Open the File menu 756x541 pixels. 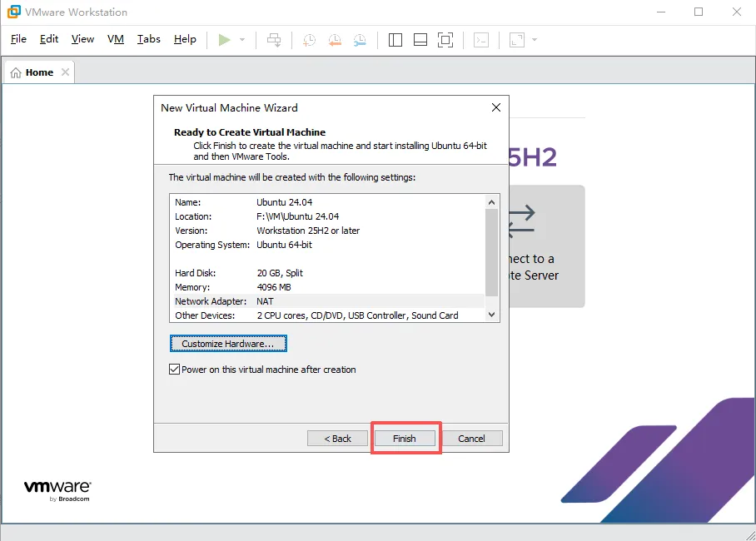pyautogui.click(x=19, y=39)
